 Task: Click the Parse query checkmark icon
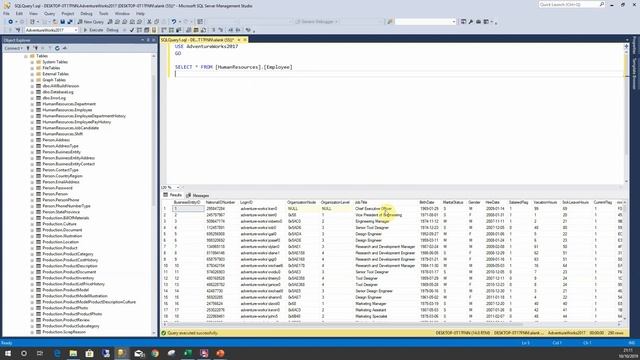click(x=131, y=30)
